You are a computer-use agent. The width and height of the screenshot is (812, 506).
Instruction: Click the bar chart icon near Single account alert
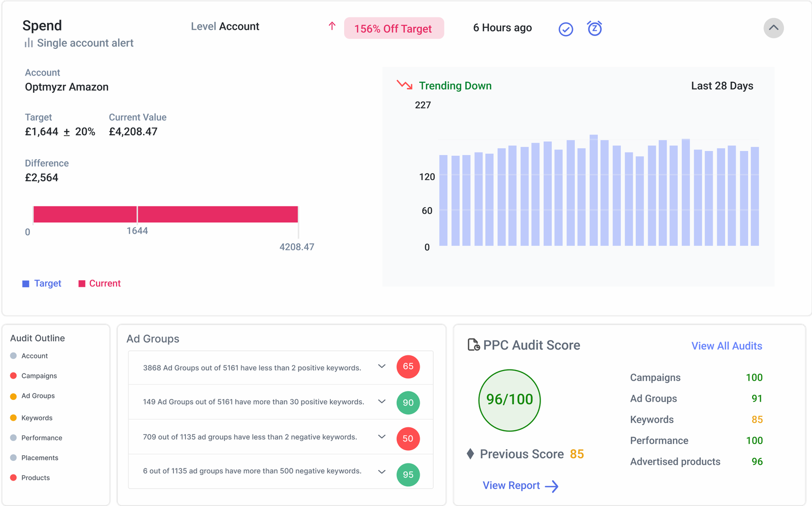pyautogui.click(x=29, y=43)
